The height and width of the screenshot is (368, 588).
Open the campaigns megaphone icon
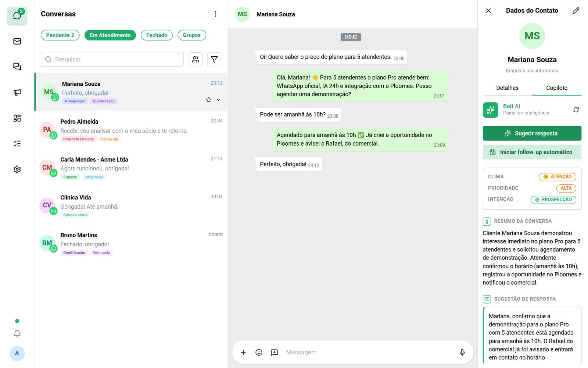tap(17, 92)
